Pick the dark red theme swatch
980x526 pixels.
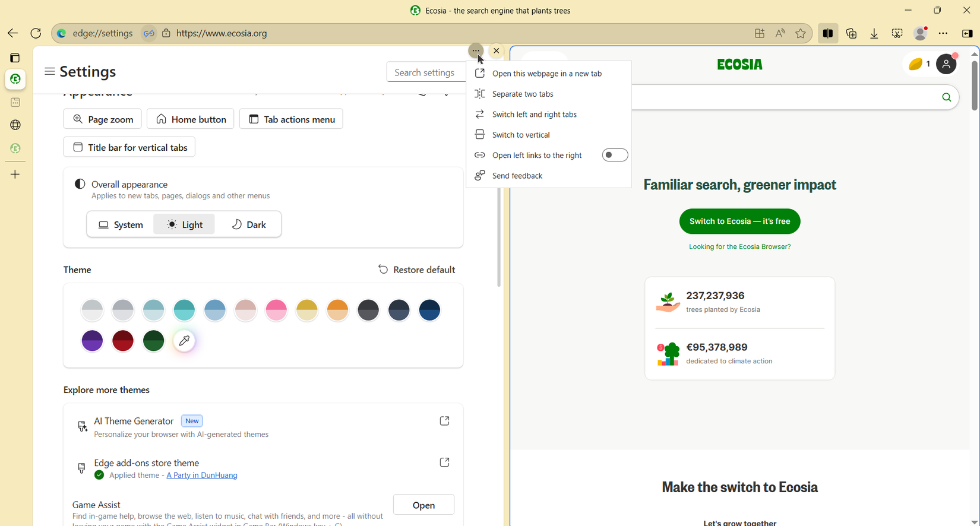[123, 341]
